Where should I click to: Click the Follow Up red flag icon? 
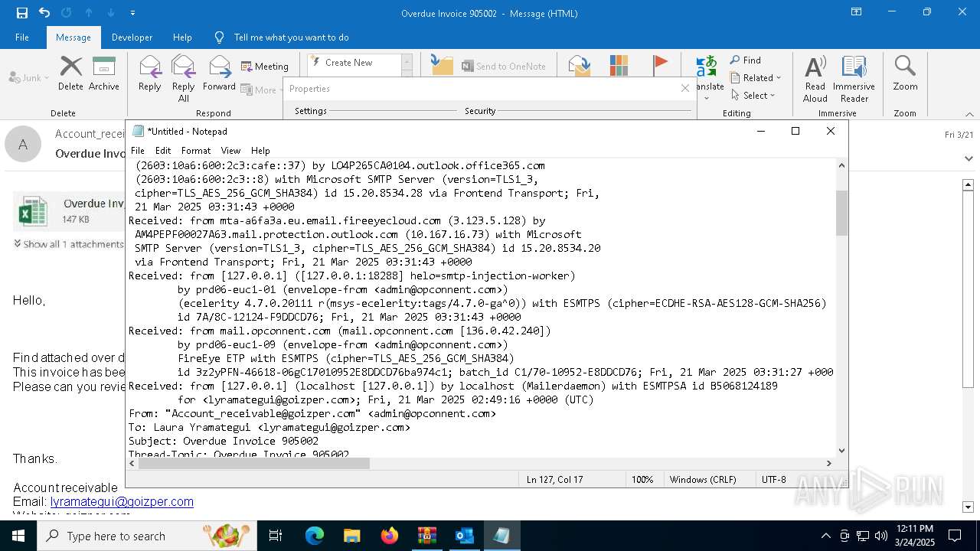pos(660,64)
